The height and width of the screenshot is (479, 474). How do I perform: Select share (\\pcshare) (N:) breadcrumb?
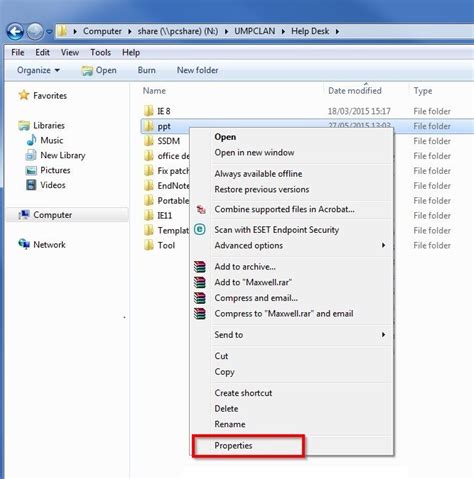(x=178, y=31)
